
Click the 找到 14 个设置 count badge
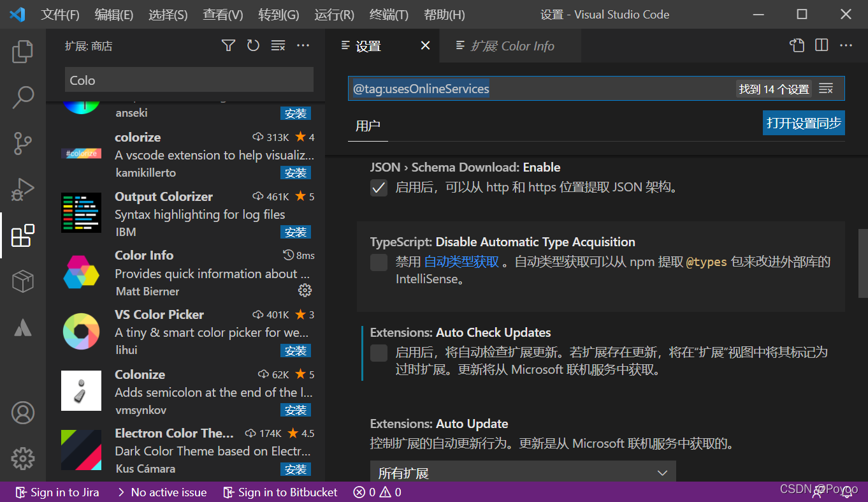point(774,89)
